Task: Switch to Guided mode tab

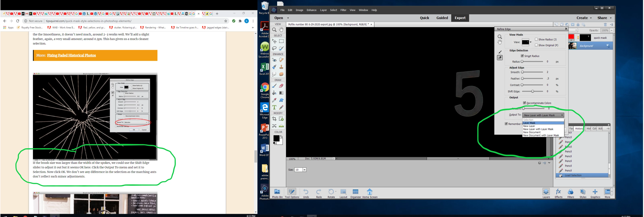Action: [442, 18]
